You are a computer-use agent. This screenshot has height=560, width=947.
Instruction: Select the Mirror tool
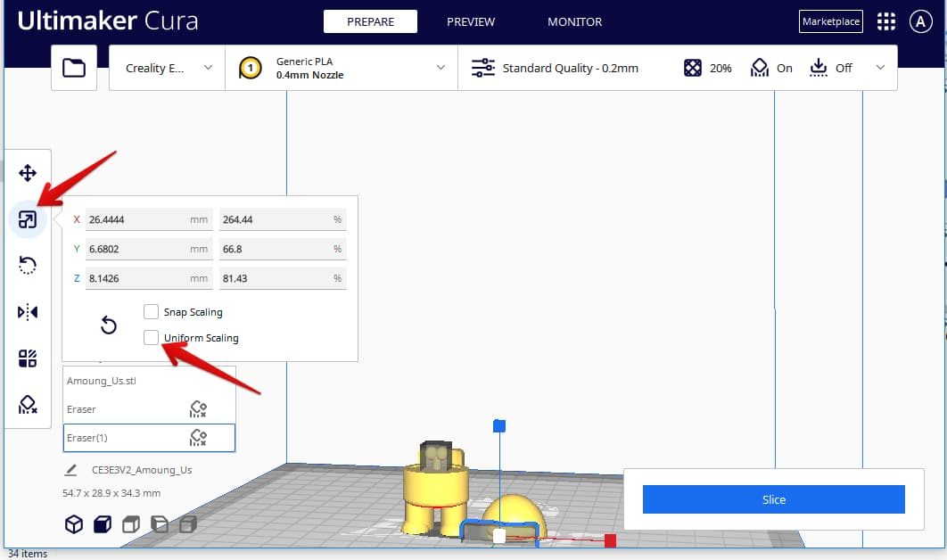tap(27, 312)
